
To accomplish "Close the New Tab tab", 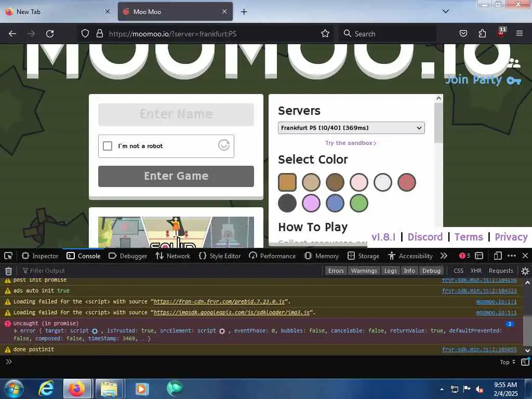I will [108, 11].
